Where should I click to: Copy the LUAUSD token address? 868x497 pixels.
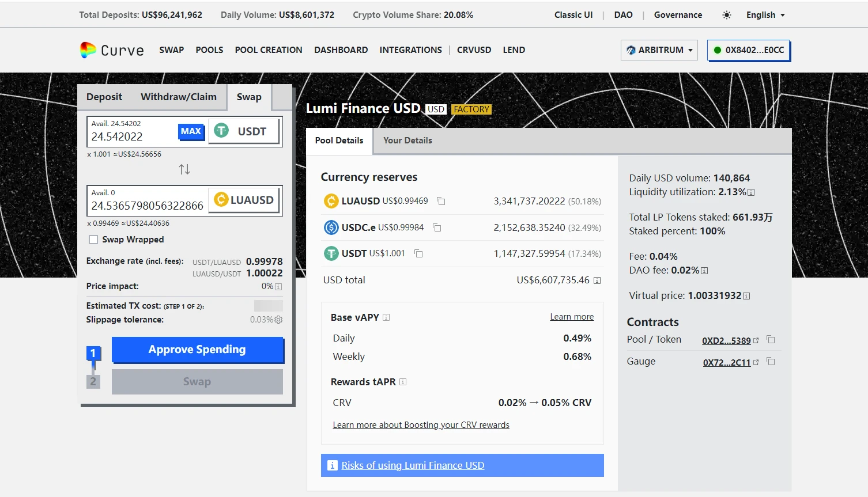(441, 201)
